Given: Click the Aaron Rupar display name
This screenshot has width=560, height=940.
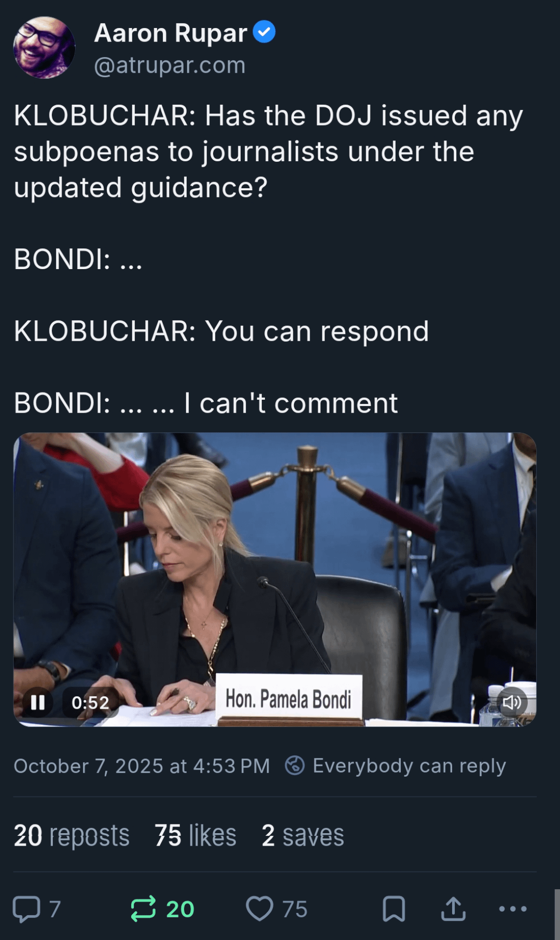Looking at the screenshot, I should coord(171,33).
